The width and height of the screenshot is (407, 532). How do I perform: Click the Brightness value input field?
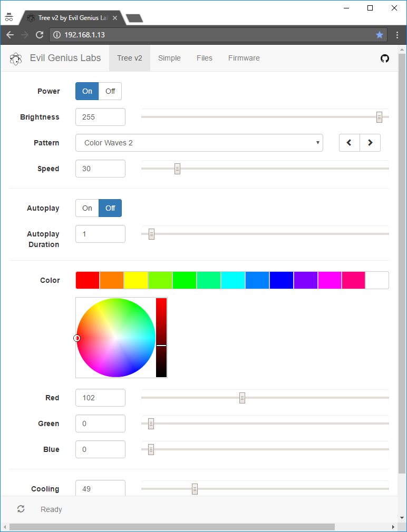pyautogui.click(x=100, y=117)
